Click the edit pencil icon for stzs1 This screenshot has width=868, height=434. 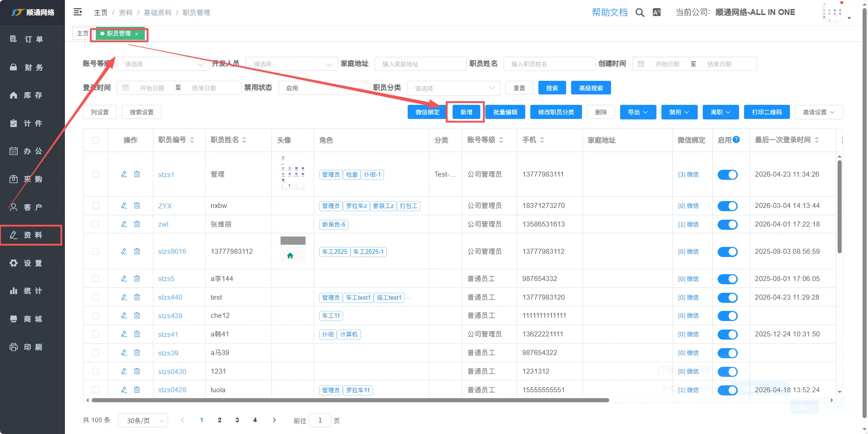click(x=124, y=174)
